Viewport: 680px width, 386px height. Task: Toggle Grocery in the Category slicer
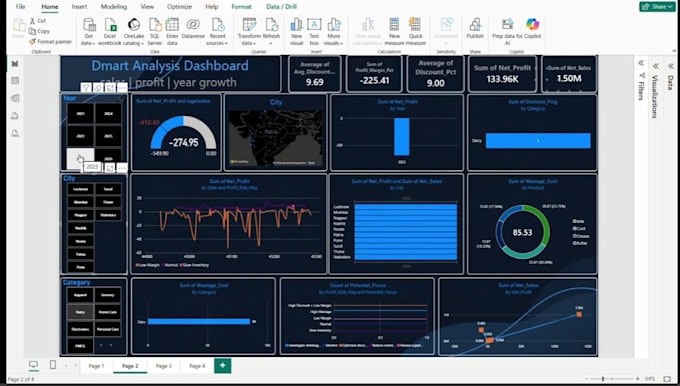108,295
